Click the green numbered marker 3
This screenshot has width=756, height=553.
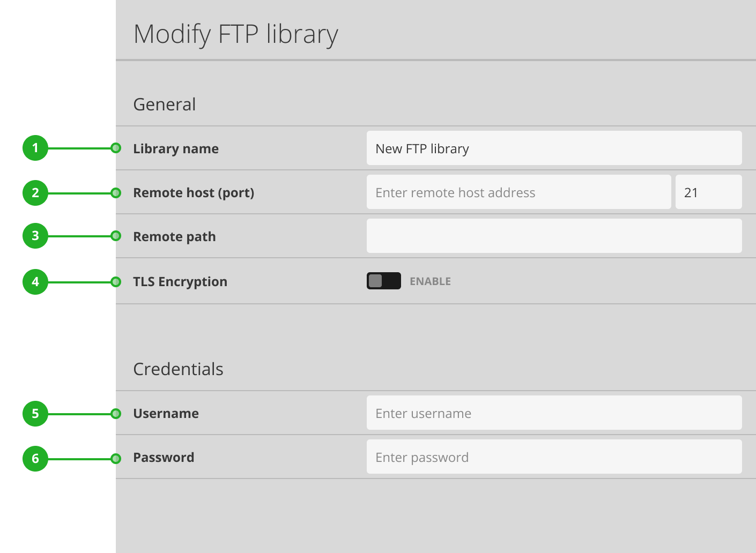(x=35, y=236)
